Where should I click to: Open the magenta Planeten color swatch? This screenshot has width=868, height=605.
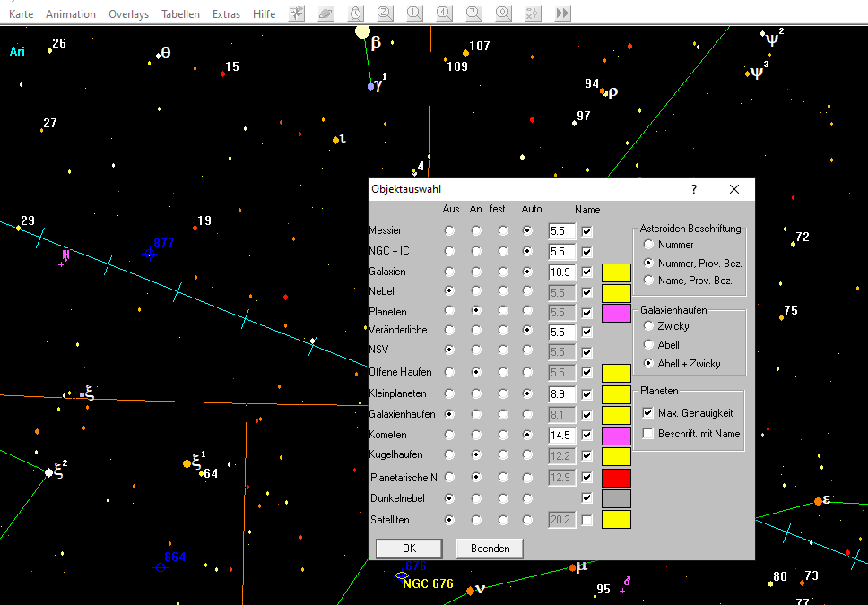tap(616, 314)
